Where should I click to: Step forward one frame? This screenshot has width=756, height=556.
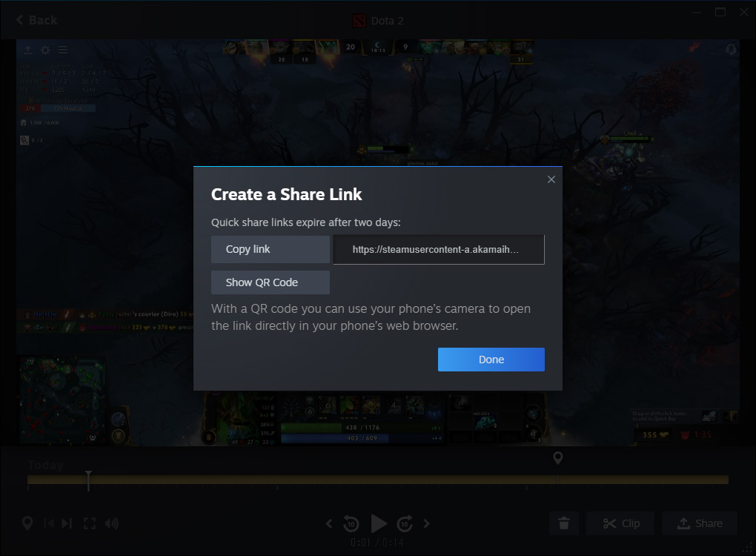427,523
